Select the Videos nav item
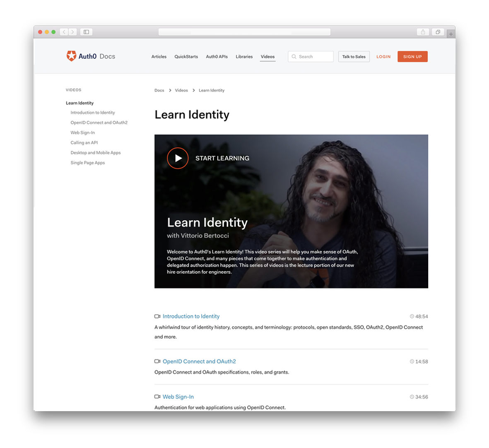 [267, 56]
